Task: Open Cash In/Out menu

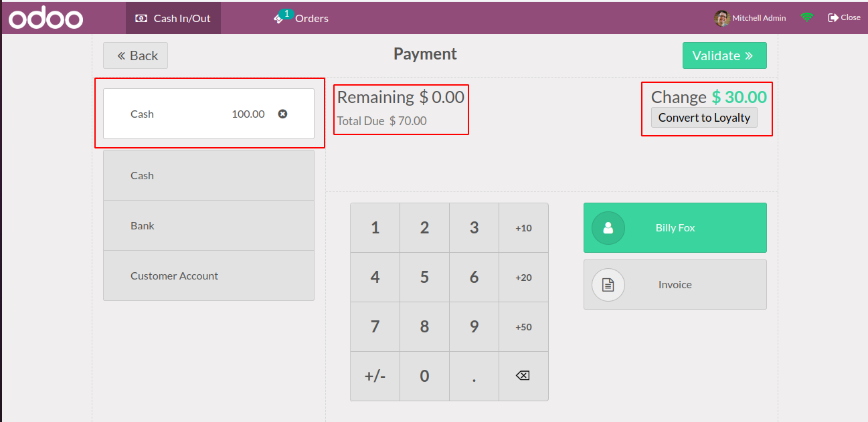Action: point(173,18)
